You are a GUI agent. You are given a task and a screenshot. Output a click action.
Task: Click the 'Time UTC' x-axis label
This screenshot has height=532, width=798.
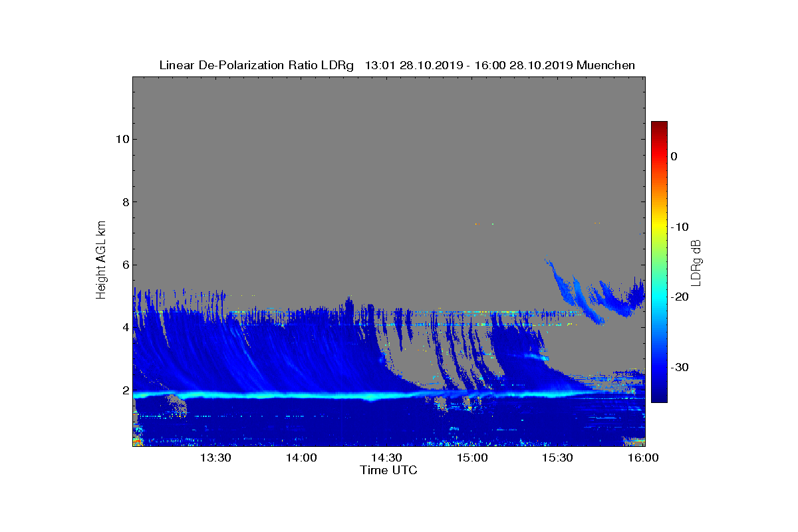tap(389, 470)
